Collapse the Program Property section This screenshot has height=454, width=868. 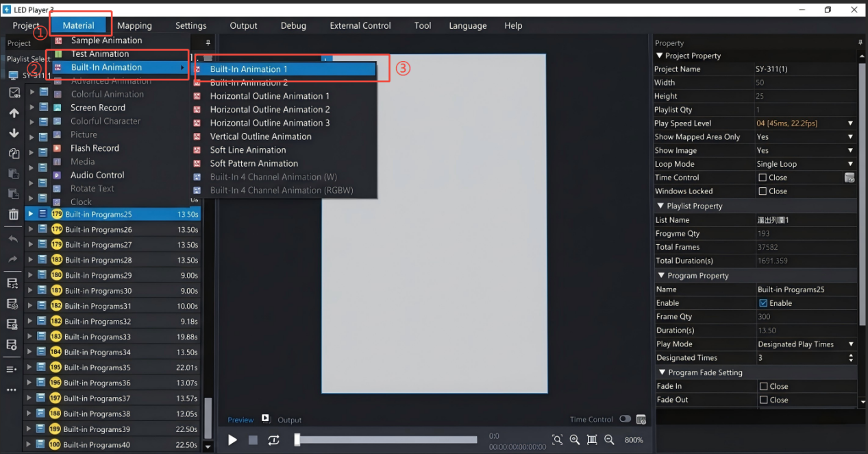click(x=661, y=276)
